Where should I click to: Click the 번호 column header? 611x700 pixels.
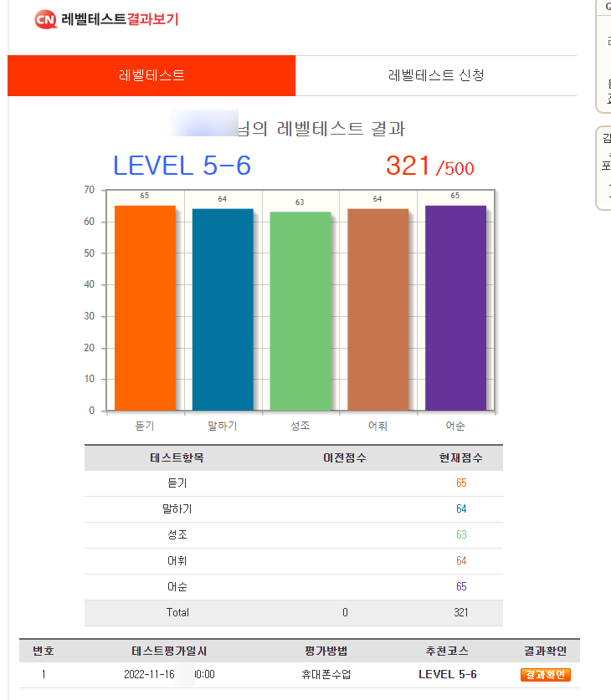44,651
